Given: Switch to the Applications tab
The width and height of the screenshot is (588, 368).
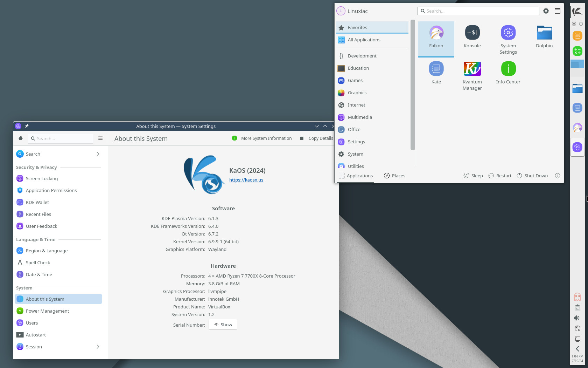Looking at the screenshot, I should 356,176.
